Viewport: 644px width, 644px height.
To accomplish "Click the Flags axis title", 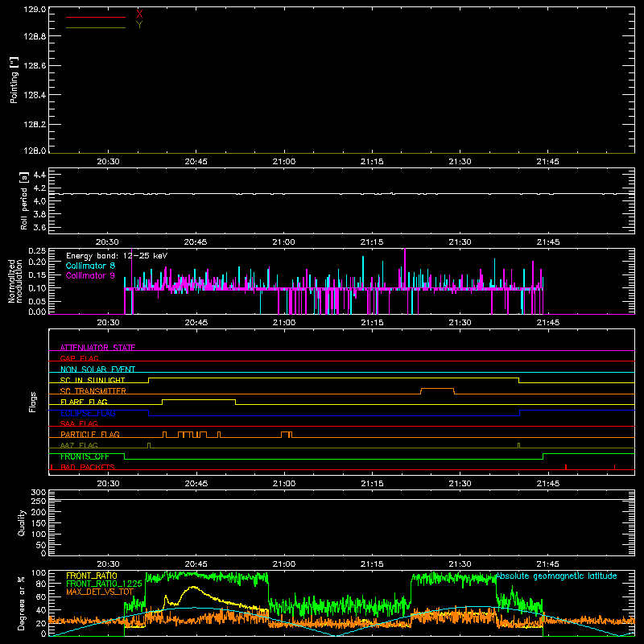I will [x=33, y=402].
